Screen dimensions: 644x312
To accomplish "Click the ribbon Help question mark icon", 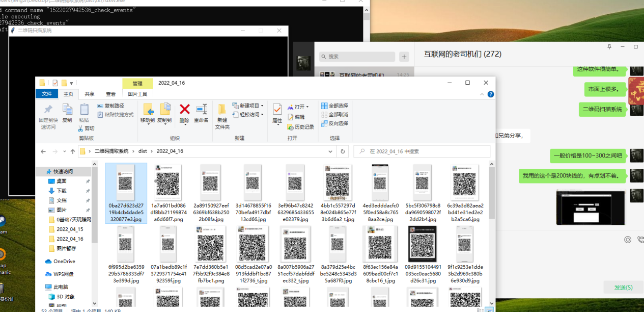I will tap(490, 94).
